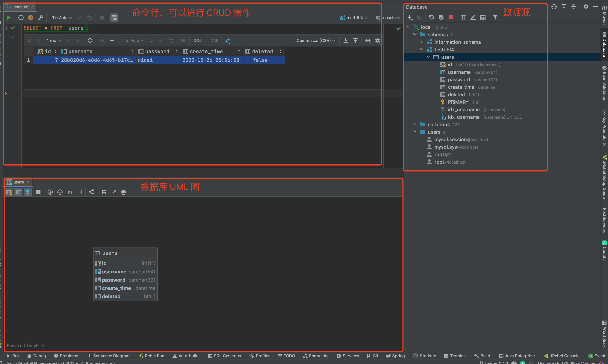This screenshot has width=608, height=364.
Task: Click the Filter icon in Database panel
Action: [x=495, y=17]
